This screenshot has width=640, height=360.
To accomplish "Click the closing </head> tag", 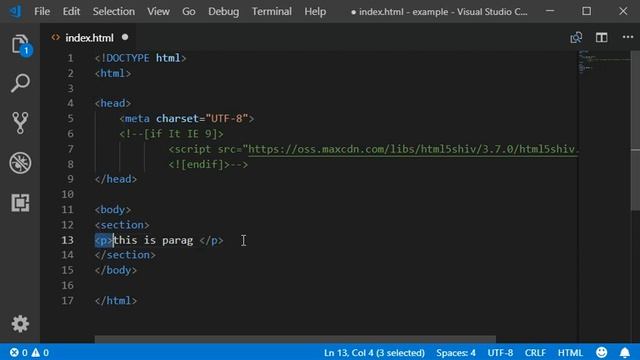I will (x=116, y=179).
